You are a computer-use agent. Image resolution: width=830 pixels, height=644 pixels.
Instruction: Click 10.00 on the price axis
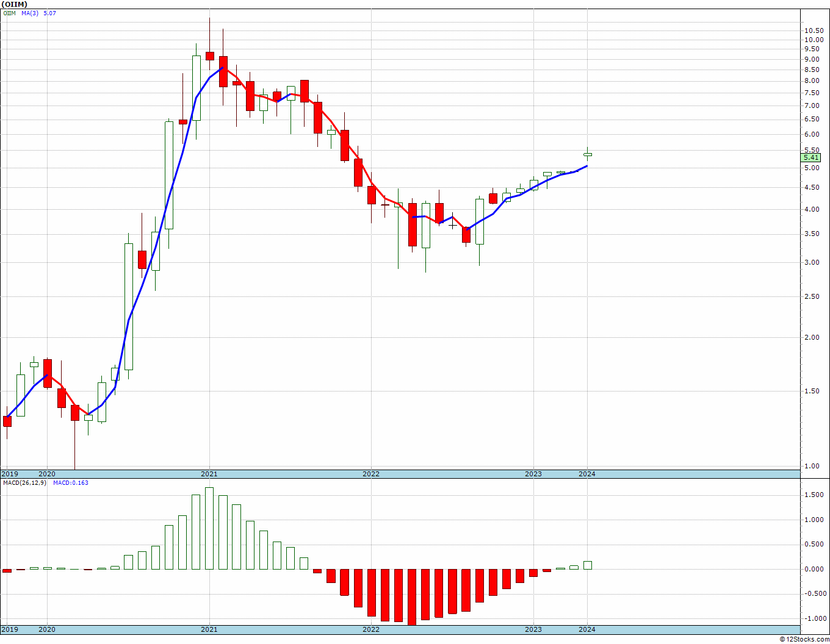813,40
